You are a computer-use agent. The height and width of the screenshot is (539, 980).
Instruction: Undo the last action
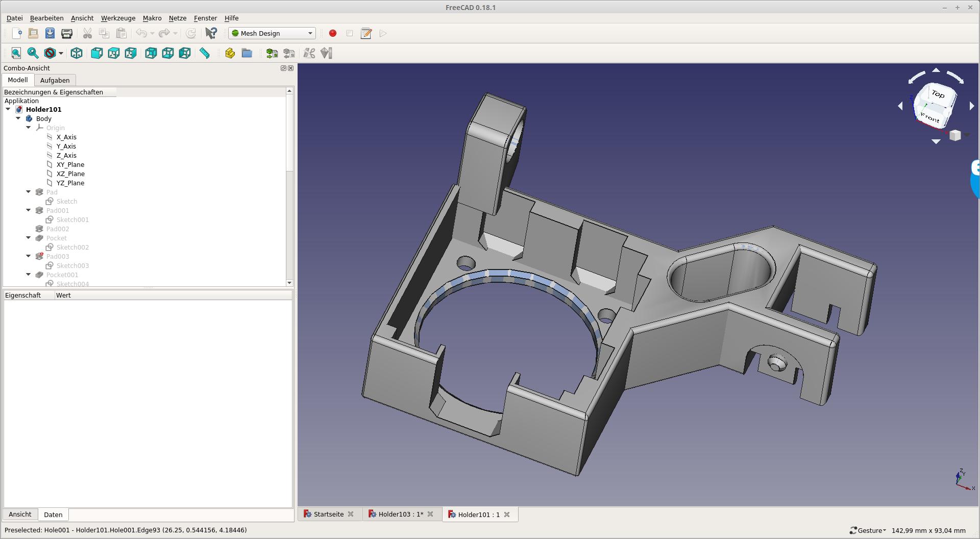141,33
